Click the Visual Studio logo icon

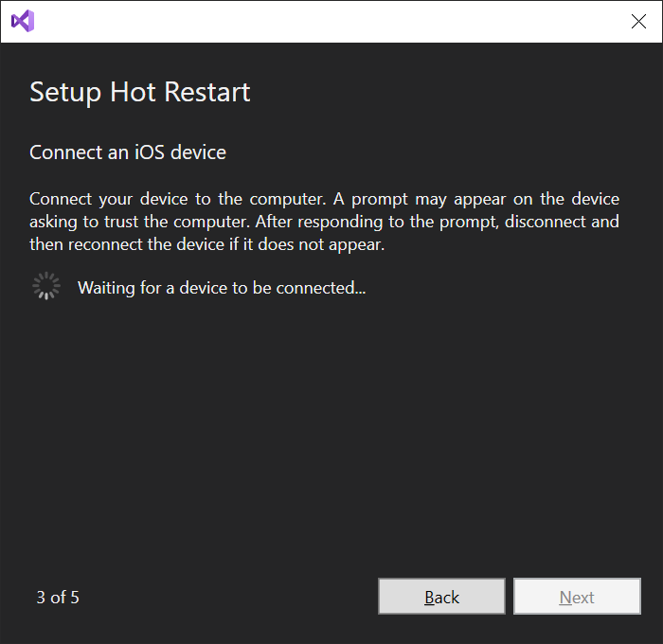point(23,21)
